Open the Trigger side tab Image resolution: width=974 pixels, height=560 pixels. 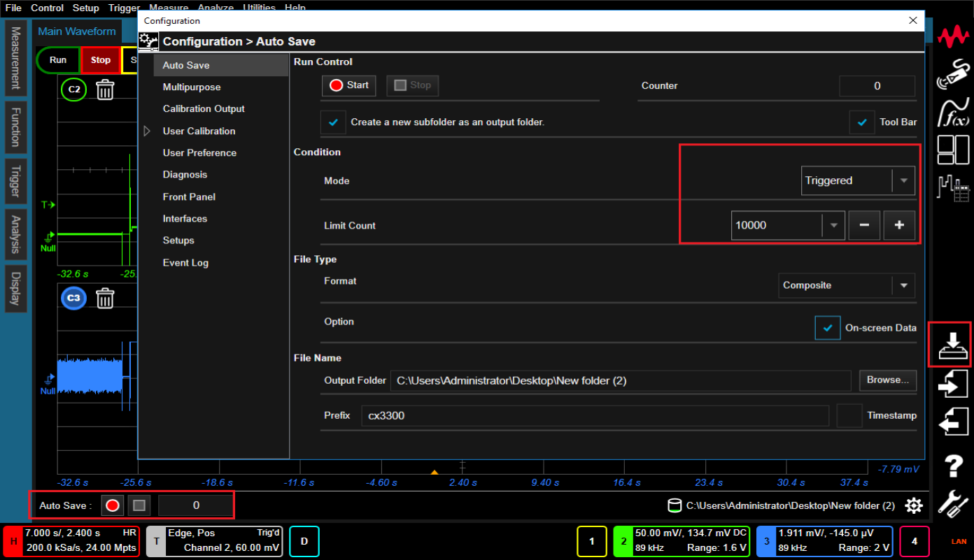(15, 182)
